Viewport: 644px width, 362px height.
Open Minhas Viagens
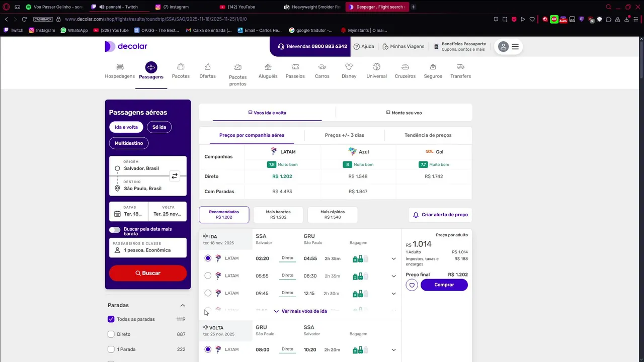coord(403,46)
